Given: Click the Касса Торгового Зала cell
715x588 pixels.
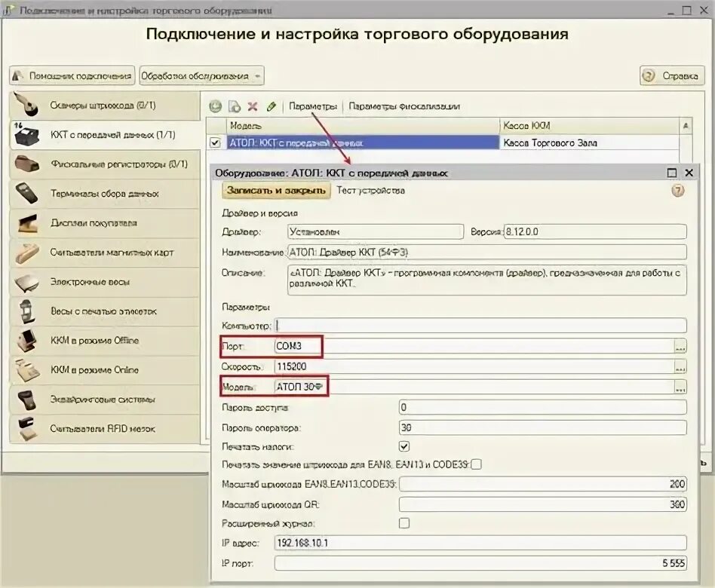Looking at the screenshot, I should 590,142.
